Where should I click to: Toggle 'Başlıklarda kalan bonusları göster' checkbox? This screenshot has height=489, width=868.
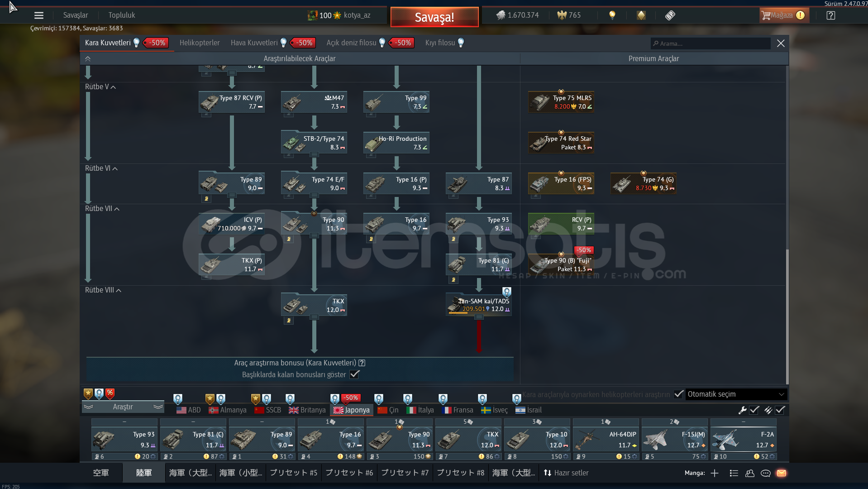click(355, 374)
